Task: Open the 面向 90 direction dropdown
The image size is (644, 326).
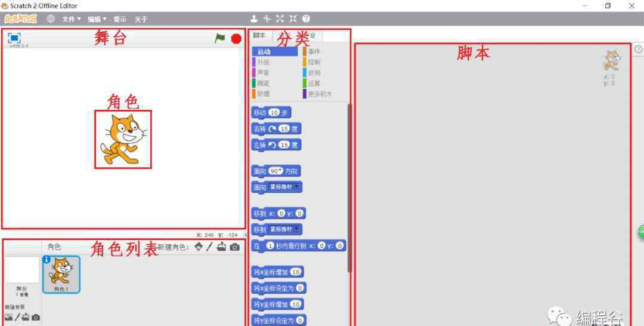Action: (x=275, y=171)
